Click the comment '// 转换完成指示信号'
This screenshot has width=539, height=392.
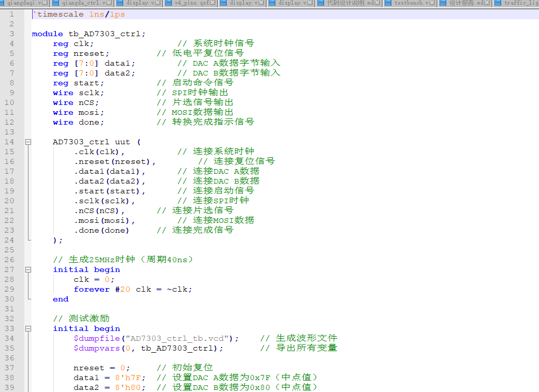tap(206, 122)
